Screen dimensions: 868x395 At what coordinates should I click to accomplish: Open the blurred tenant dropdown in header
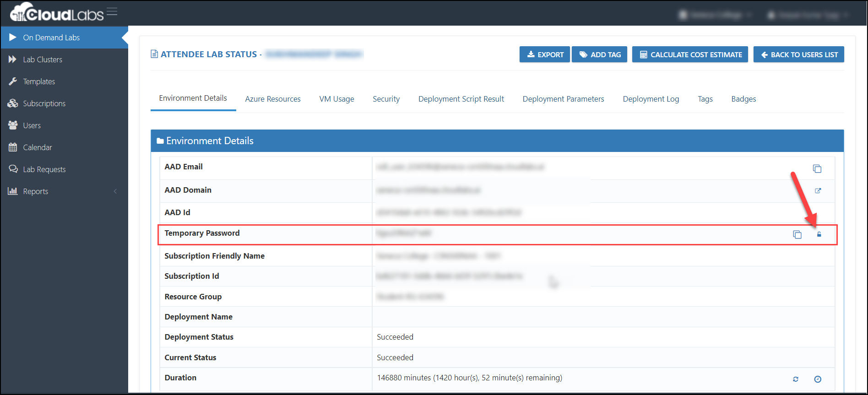click(x=716, y=15)
